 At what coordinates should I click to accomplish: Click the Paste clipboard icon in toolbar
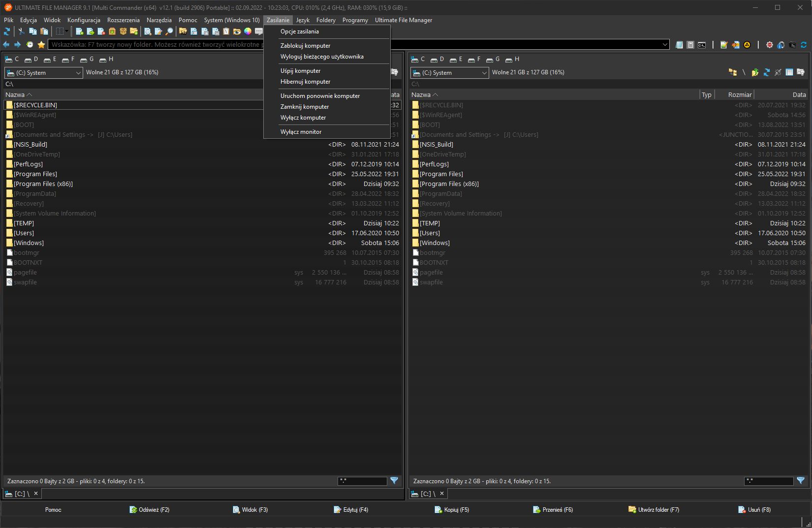coord(44,31)
